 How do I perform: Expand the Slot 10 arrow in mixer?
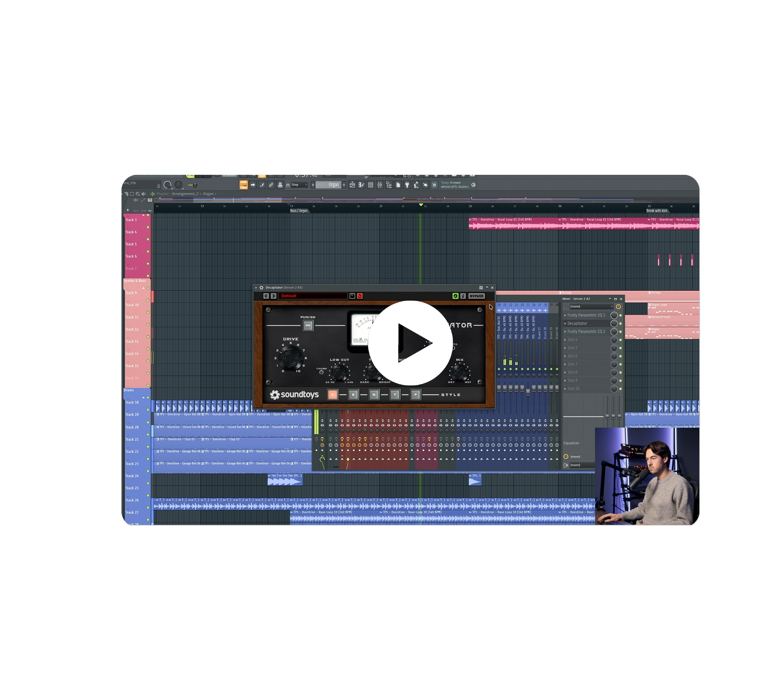[565, 389]
